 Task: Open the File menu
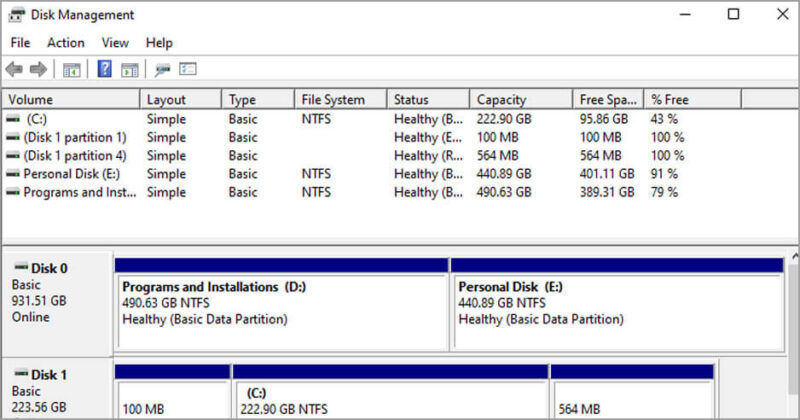click(x=20, y=43)
